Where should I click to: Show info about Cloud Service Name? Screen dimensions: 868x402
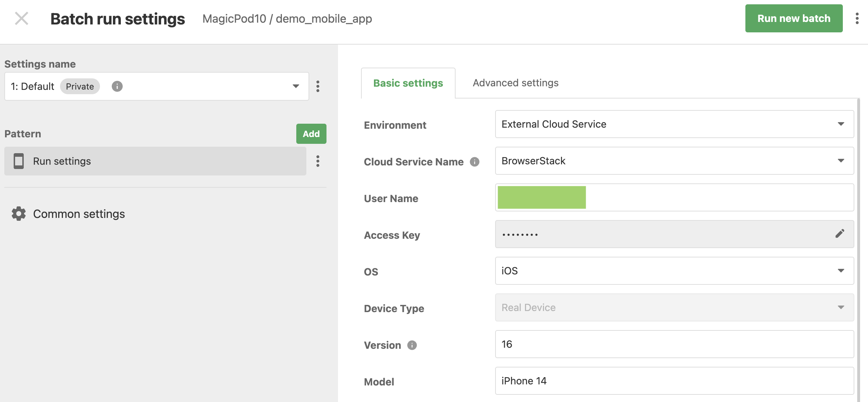click(x=475, y=162)
